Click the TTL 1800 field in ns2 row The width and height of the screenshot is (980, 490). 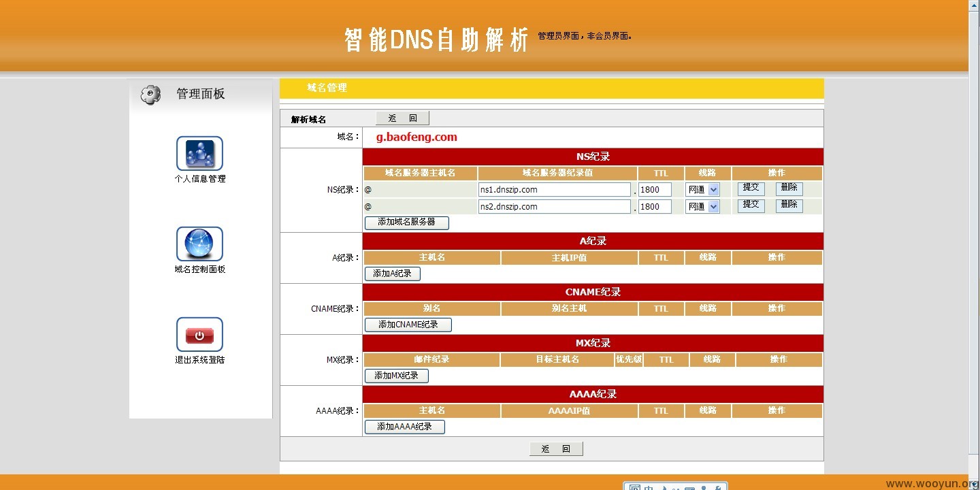(x=655, y=207)
